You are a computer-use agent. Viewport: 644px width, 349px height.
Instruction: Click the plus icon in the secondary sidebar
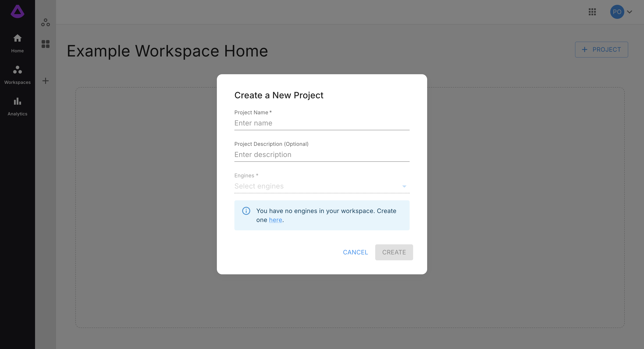[x=46, y=81]
